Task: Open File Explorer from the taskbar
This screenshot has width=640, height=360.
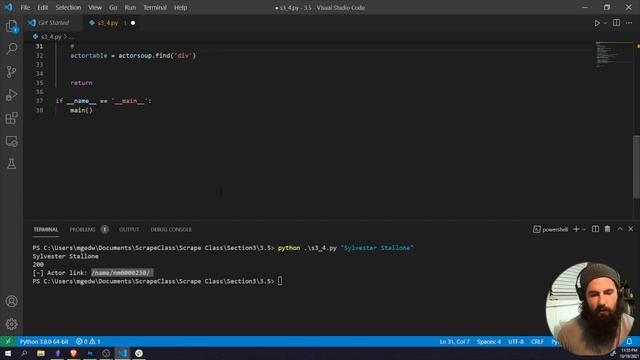Action: [x=41, y=353]
